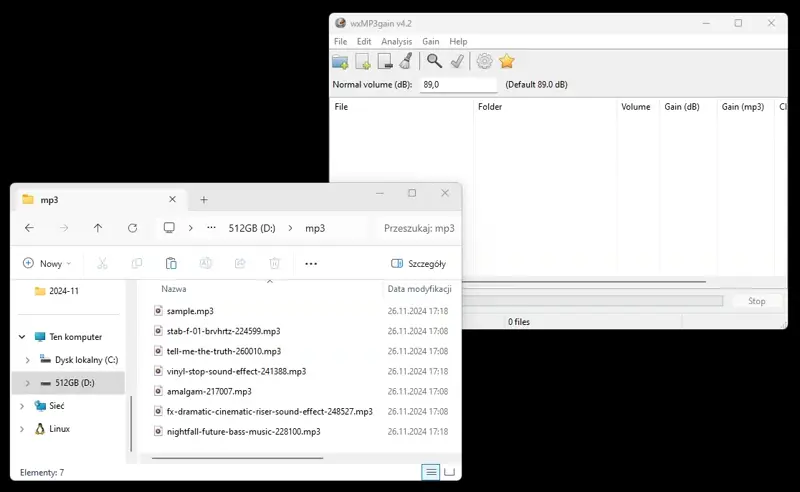Screen dimensions: 800x492
Task: Click the Gain (mp3) column header
Action: (x=745, y=107)
